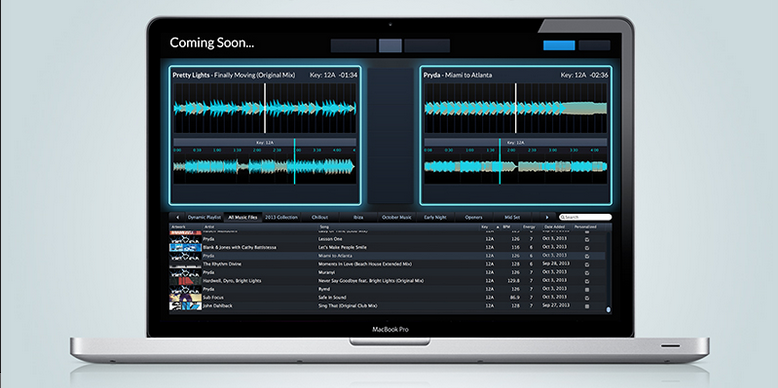Screen dimensions: 778x388
Task: Toggle Personalized checkbox for Rymd
Action: point(587,289)
